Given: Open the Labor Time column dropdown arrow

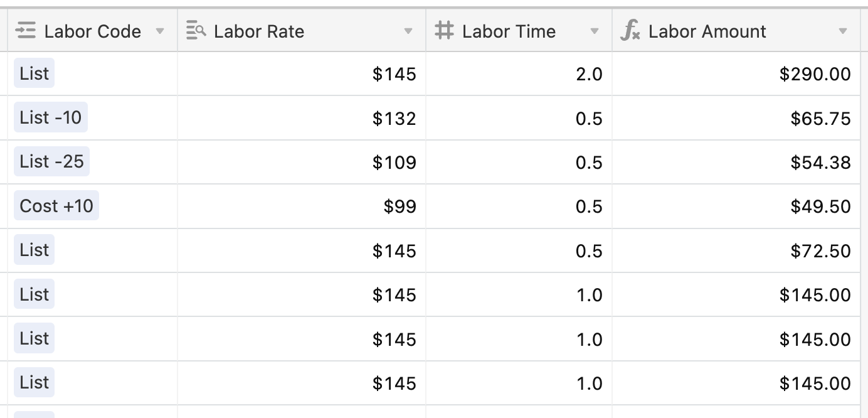Looking at the screenshot, I should (x=595, y=31).
